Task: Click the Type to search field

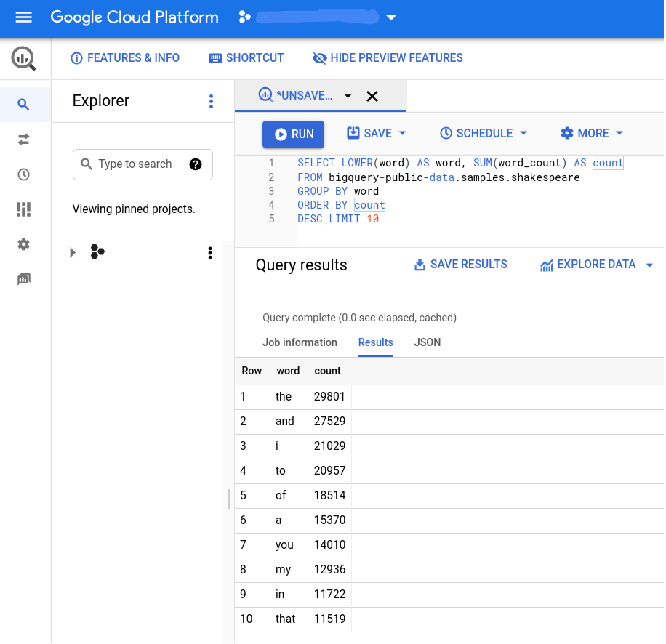Action: 135,164
